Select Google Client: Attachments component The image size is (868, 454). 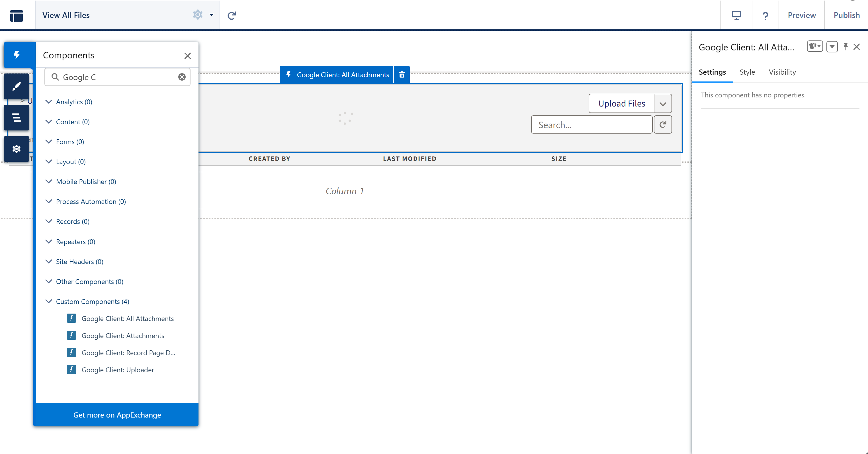point(116,336)
